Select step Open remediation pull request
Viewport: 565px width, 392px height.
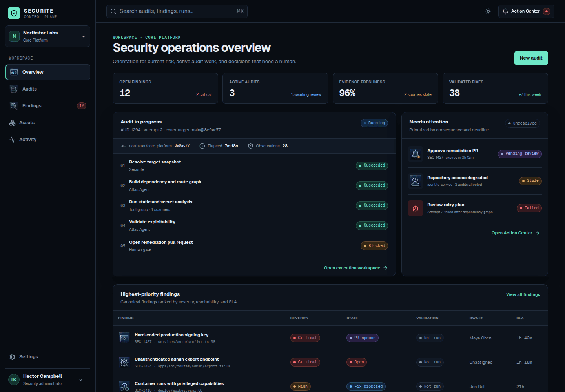tap(254, 246)
